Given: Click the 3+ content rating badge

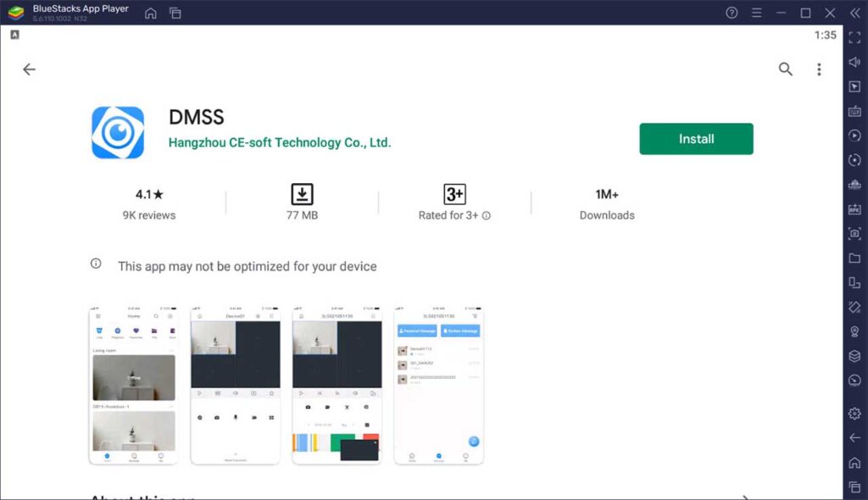Looking at the screenshot, I should pos(454,194).
